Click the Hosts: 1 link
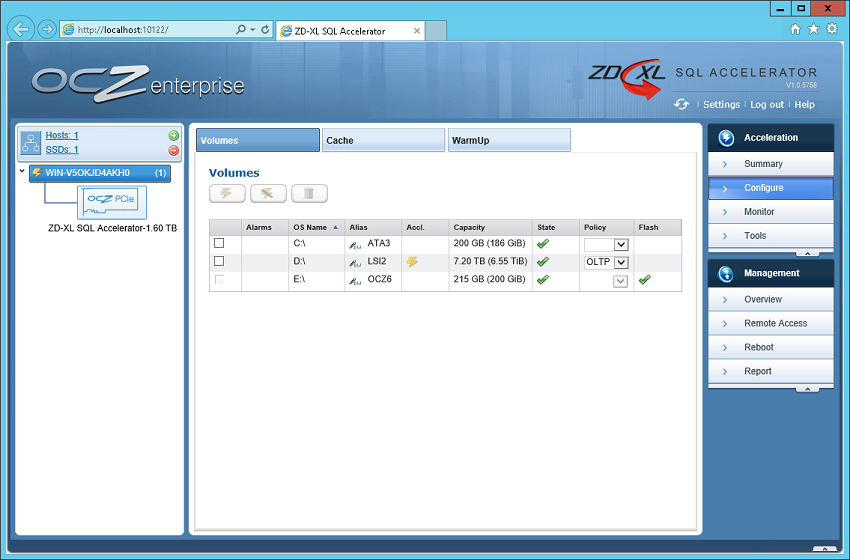Image resolution: width=850 pixels, height=560 pixels. click(62, 135)
